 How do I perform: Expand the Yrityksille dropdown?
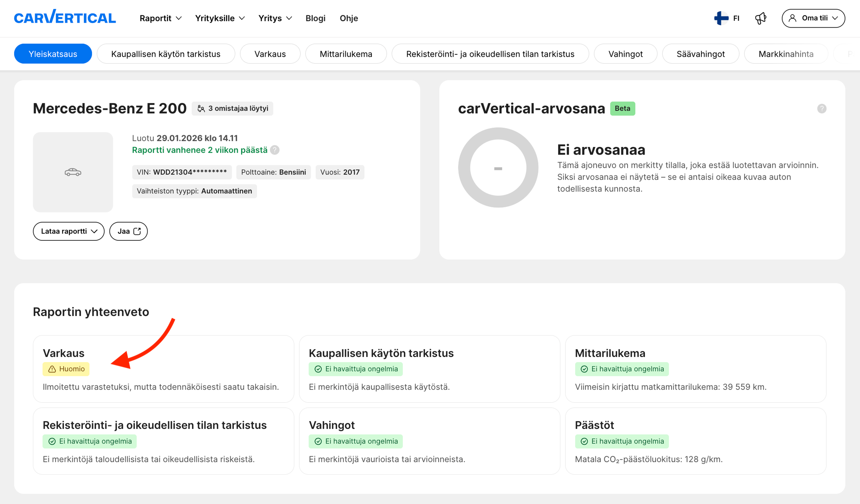click(220, 18)
